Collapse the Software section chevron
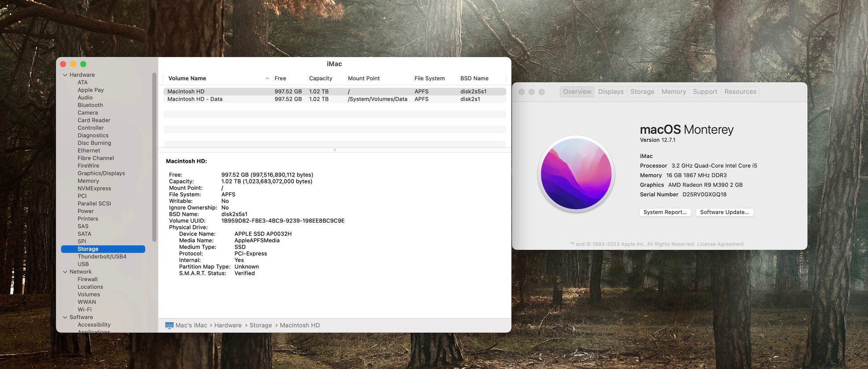Image resolution: width=868 pixels, height=369 pixels. click(x=65, y=317)
